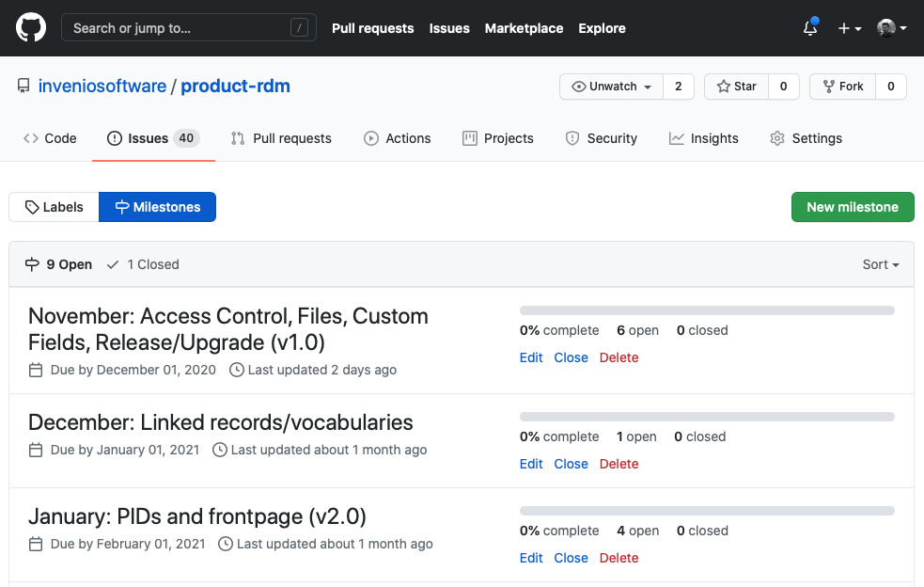Open the user avatar menu
This screenshot has height=587, width=924.
tap(891, 28)
